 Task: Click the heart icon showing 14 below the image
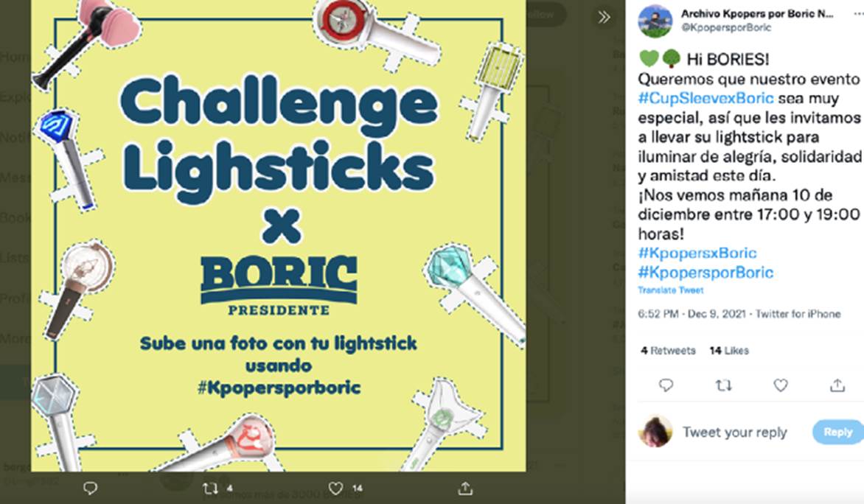click(335, 488)
